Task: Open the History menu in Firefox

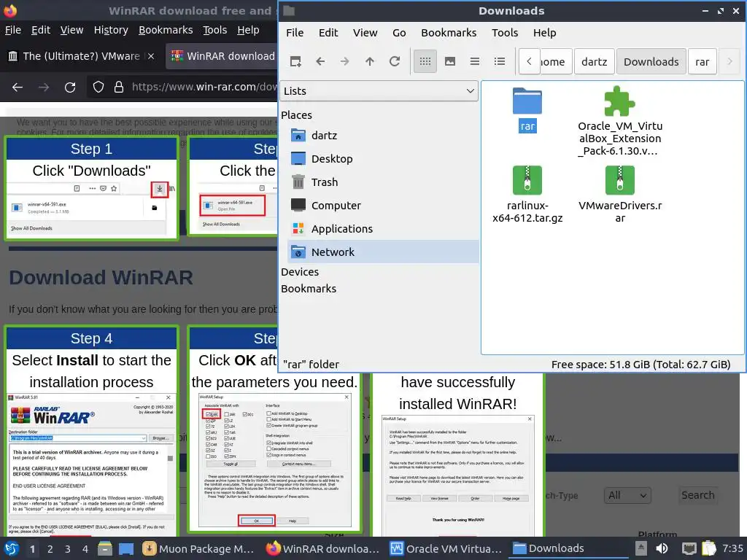Action: point(111,30)
